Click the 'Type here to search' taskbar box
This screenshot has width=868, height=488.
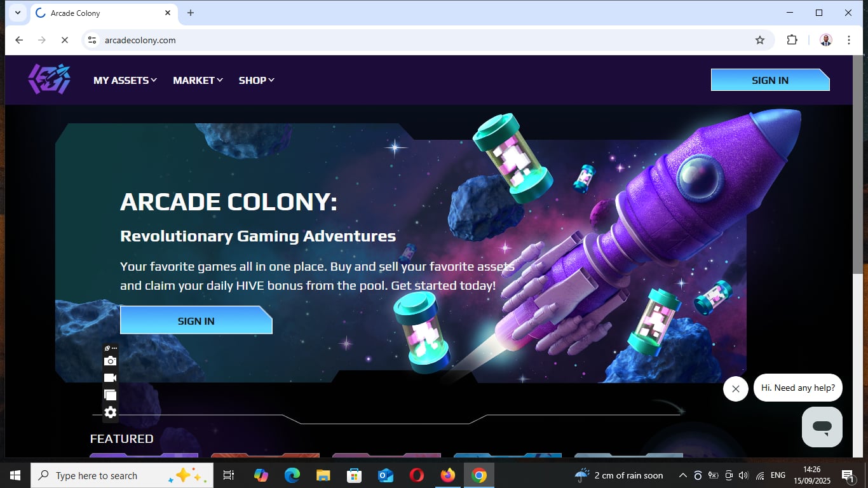point(122,475)
